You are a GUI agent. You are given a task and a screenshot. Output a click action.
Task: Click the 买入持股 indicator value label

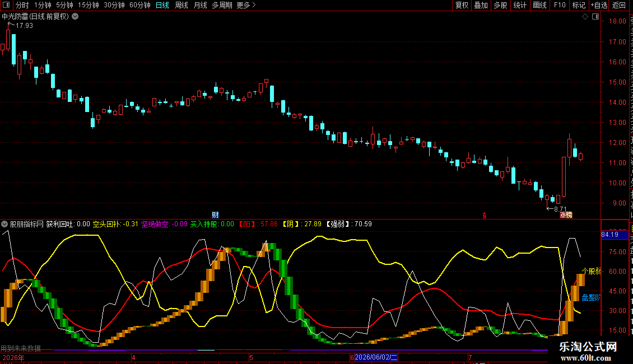(x=212, y=224)
